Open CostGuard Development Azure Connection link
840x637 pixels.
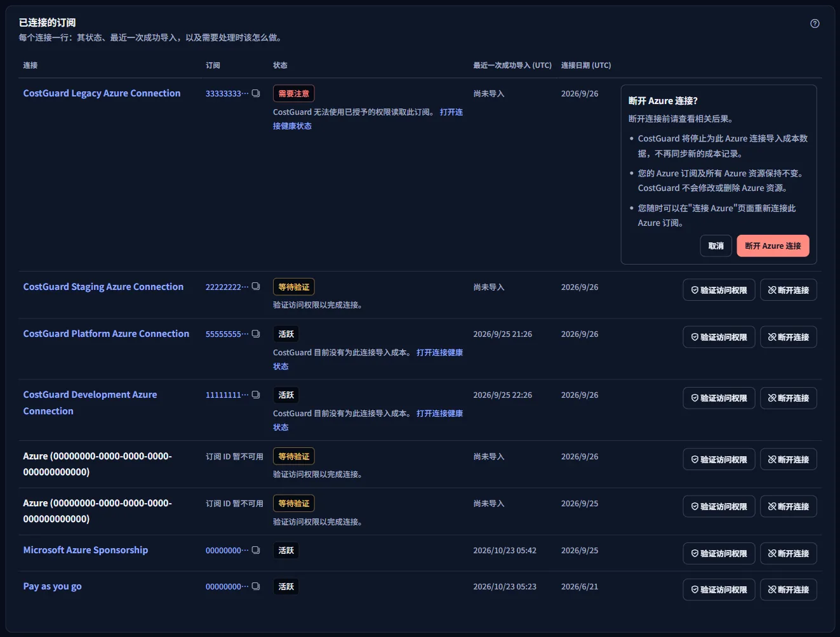(90, 403)
